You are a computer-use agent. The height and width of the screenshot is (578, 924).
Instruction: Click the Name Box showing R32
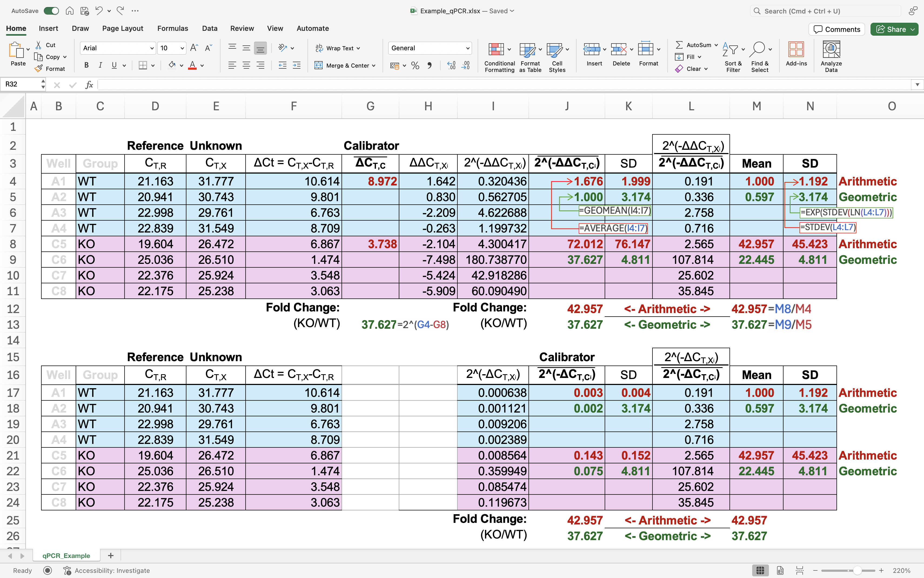21,84
